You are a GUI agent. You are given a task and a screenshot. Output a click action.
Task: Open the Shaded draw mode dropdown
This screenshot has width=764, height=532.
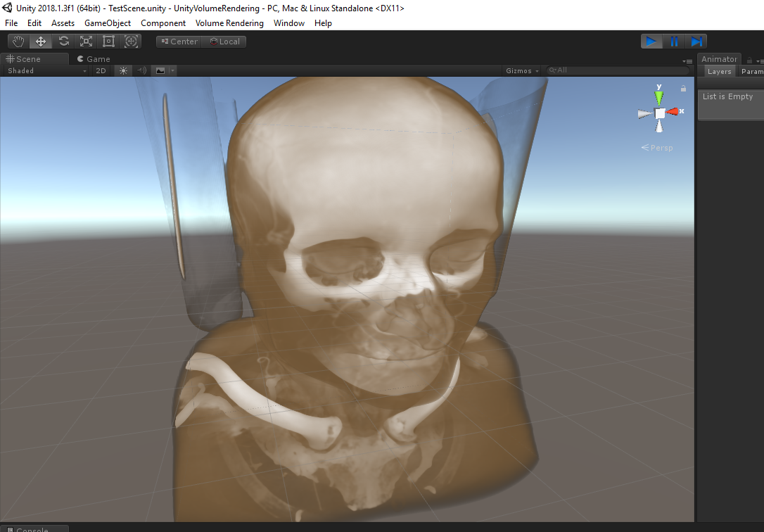pos(46,70)
